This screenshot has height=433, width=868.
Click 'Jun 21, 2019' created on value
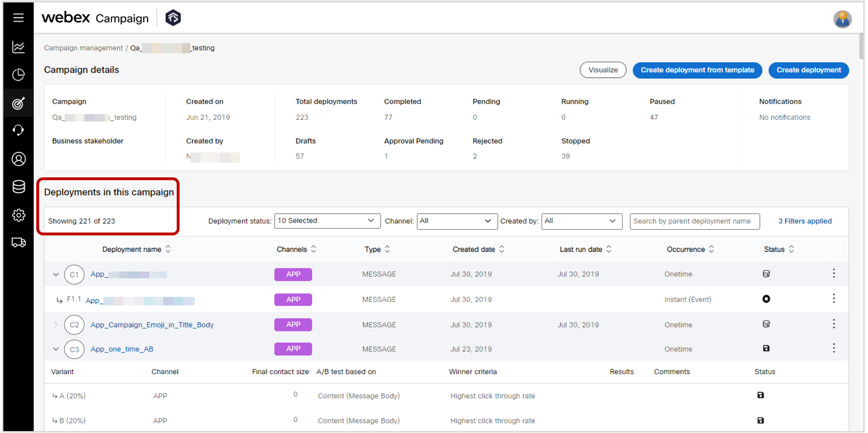tap(208, 117)
